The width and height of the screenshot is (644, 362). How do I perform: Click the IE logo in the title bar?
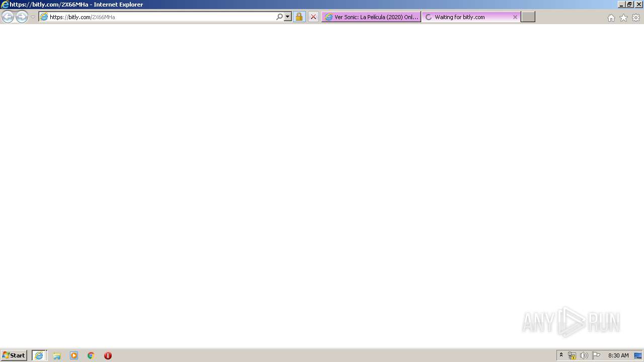click(5, 5)
